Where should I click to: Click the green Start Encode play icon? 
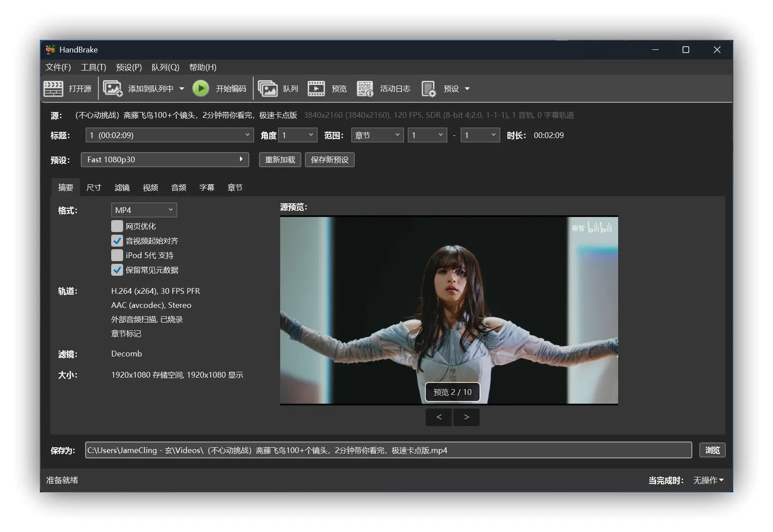[x=201, y=89]
